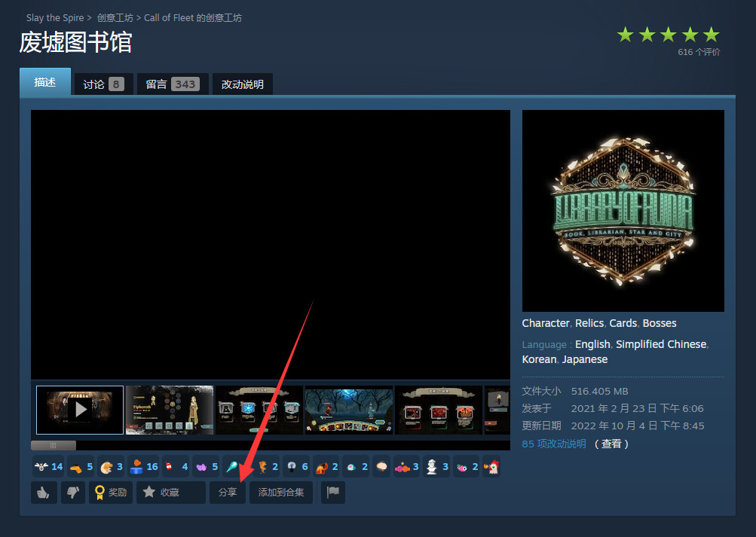
Task: Click the white bust statue award with count 3
Action: pyautogui.click(x=437, y=466)
